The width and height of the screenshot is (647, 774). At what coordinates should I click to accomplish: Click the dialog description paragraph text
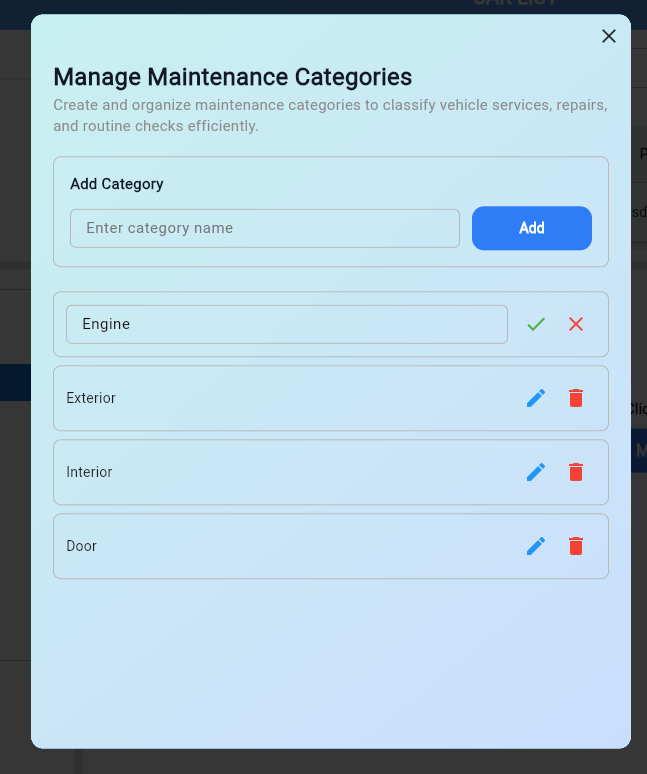pos(330,115)
